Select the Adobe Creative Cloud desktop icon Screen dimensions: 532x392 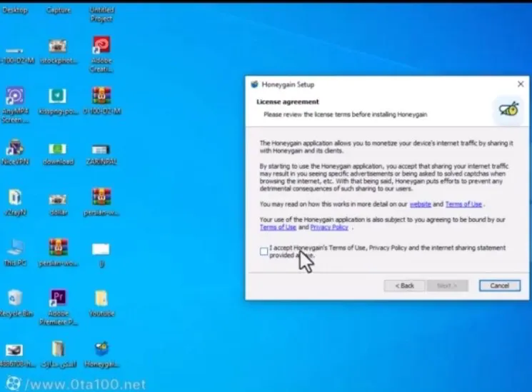tap(101, 46)
